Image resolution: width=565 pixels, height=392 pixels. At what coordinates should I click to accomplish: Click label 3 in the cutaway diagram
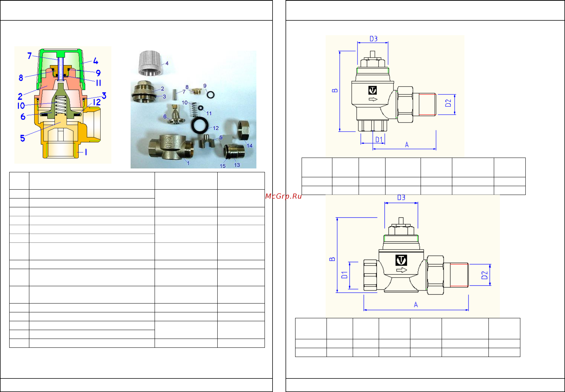(x=104, y=95)
